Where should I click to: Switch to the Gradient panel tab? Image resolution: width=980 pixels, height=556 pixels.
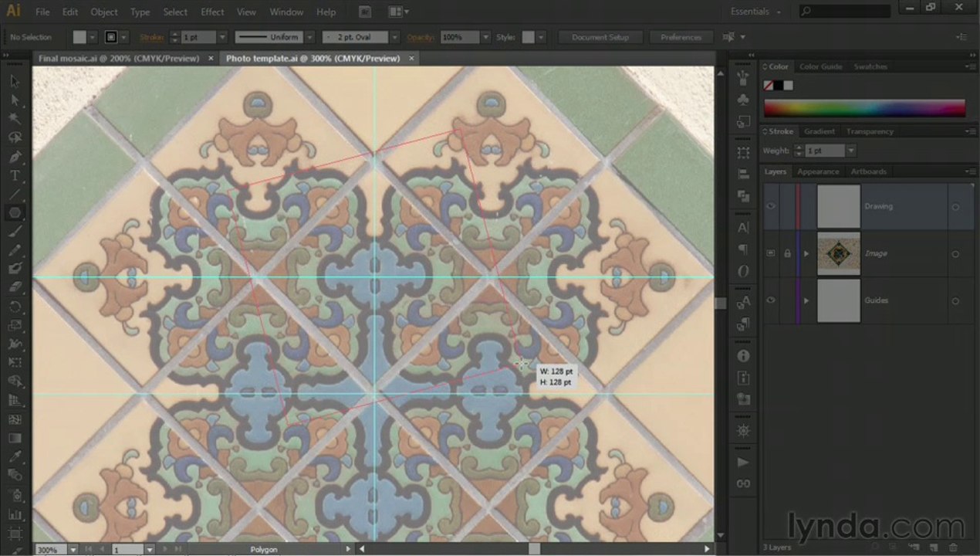(819, 131)
